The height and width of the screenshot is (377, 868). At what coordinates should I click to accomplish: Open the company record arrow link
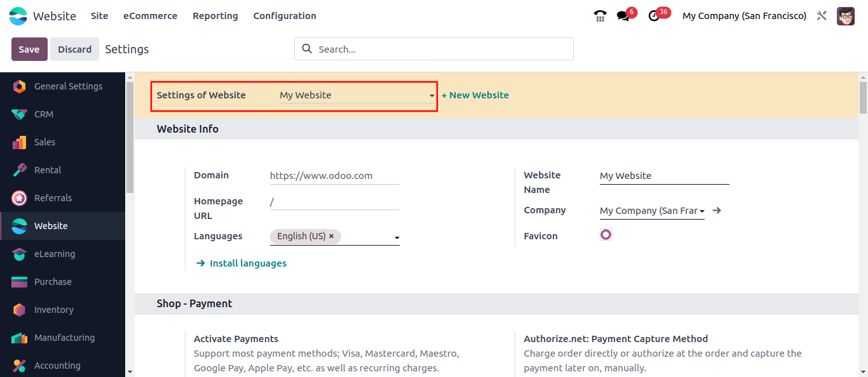coord(717,211)
